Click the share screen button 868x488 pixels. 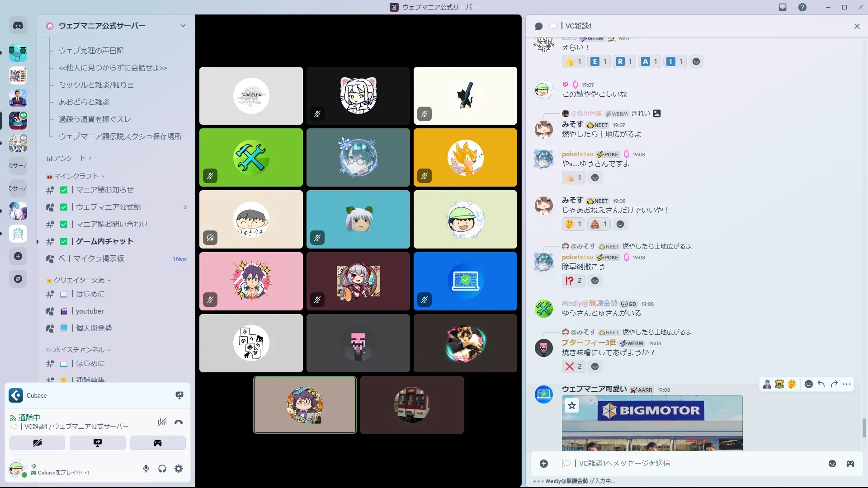tap(97, 443)
